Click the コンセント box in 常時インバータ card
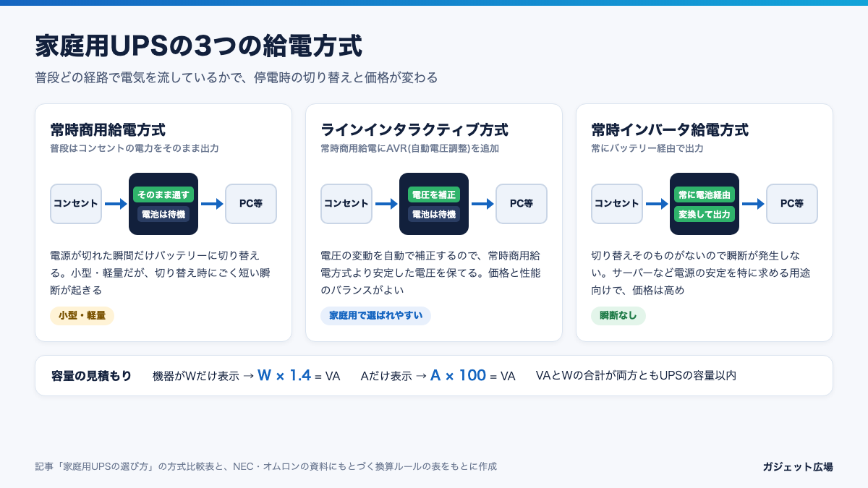The width and height of the screenshot is (868, 488). [617, 204]
